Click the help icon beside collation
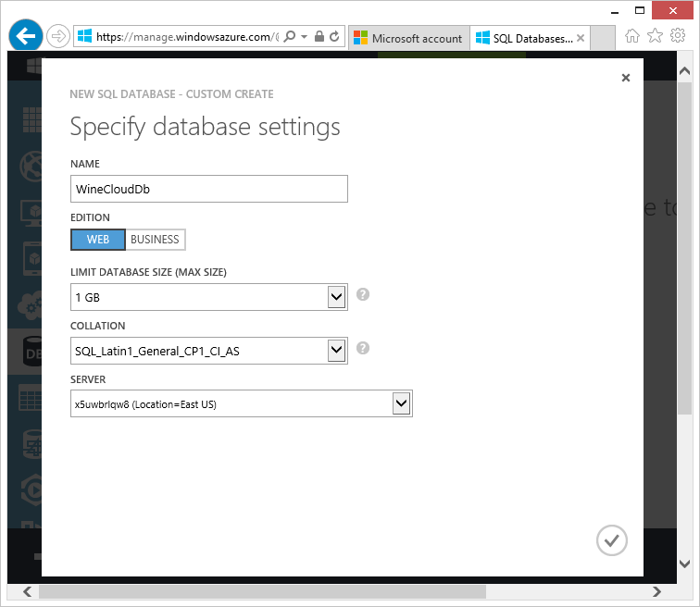Viewport: 700px width, 607px height. tap(363, 348)
